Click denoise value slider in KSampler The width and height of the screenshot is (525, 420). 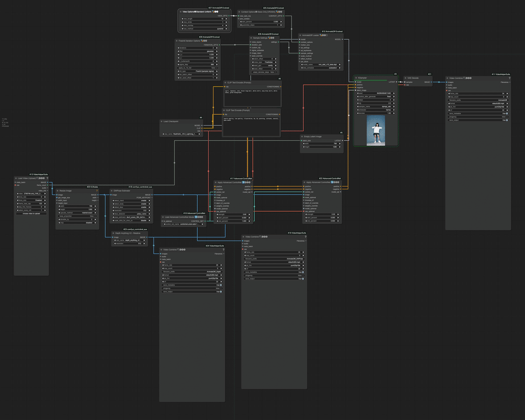pos(376,113)
